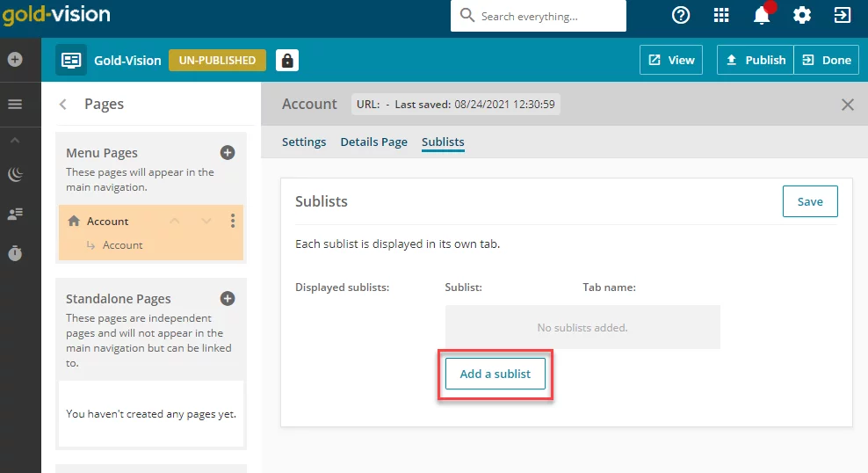Open the apps grid icon
The height and width of the screenshot is (473, 868).
coord(720,16)
